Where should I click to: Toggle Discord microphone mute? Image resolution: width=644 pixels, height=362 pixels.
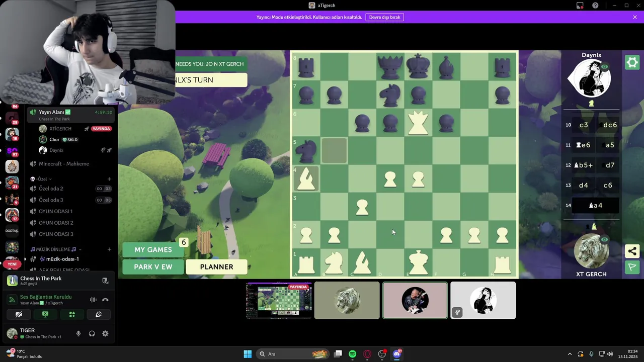pos(78,333)
